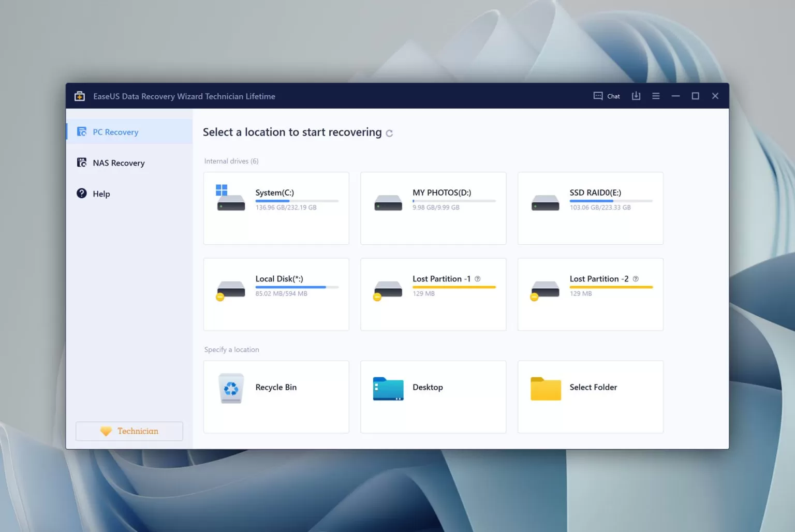The height and width of the screenshot is (532, 795).
Task: Click the MY PHOTOS(D:) drive icon
Action: 388,203
